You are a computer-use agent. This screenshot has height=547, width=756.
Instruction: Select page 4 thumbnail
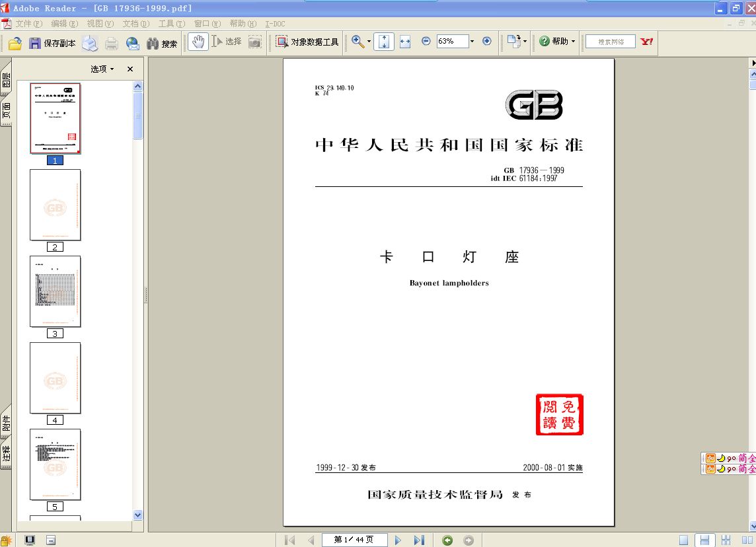(x=55, y=378)
